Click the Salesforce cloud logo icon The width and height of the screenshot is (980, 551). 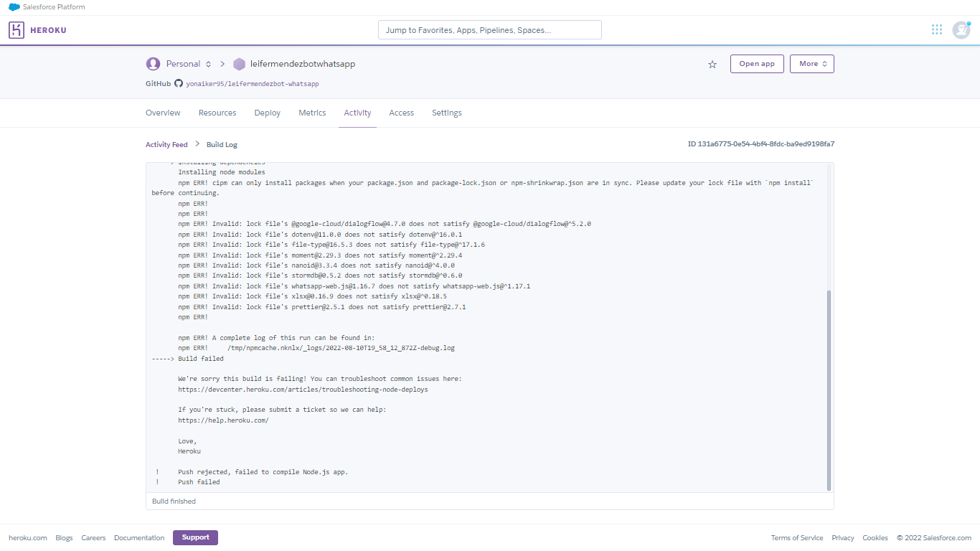click(14, 7)
